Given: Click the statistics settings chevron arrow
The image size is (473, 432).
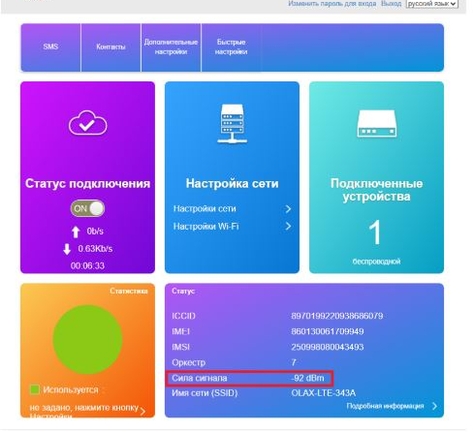Looking at the screenshot, I should click(143, 411).
